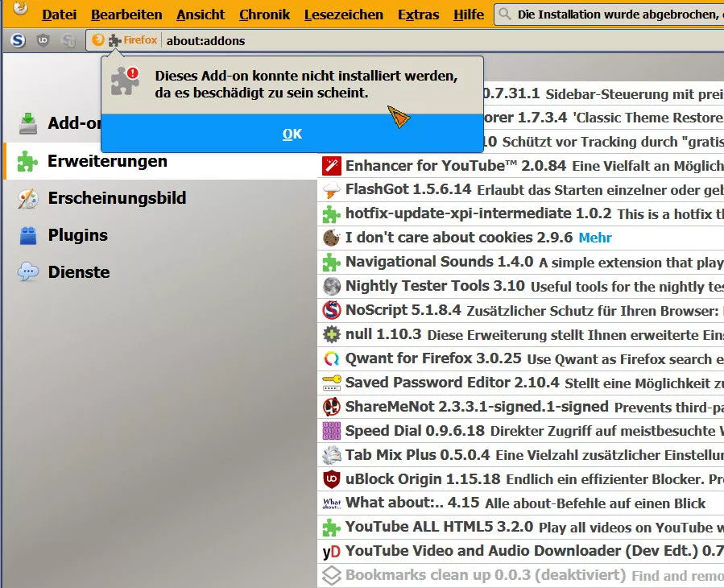Click OK in the add-on error popup
Screen dimensions: 724x588
tap(292, 134)
